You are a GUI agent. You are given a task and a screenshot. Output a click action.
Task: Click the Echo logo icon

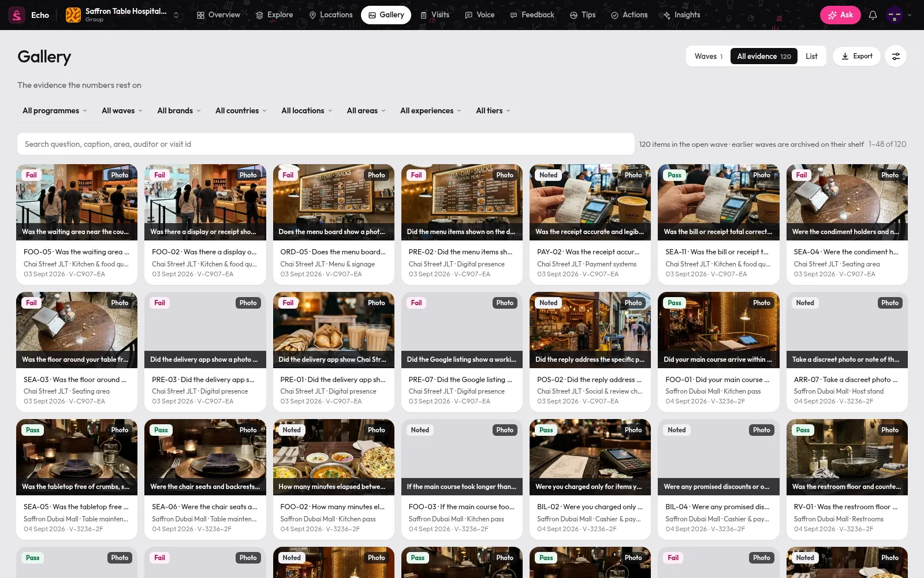pos(17,15)
